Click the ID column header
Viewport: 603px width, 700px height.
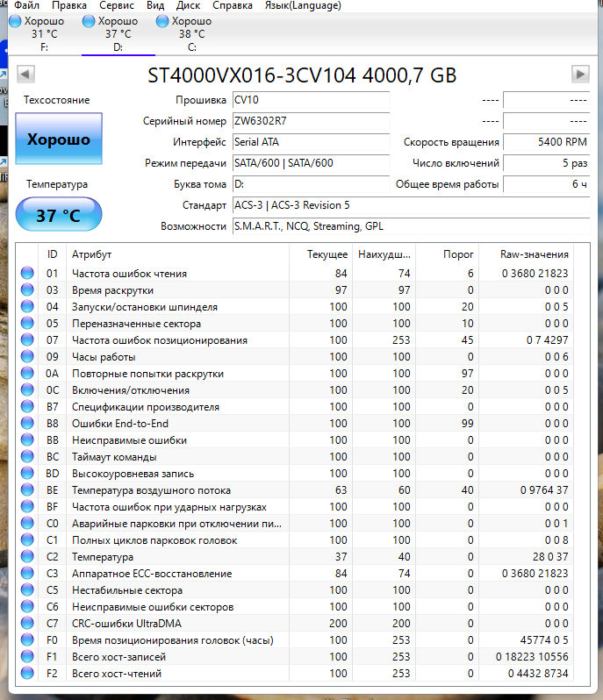[x=53, y=254]
